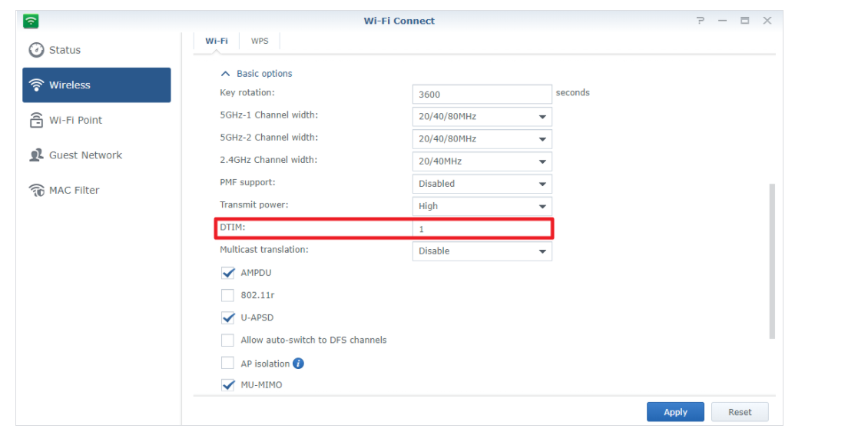Expand the Transmit power dropdown
The width and height of the screenshot is (868, 442).
(482, 206)
